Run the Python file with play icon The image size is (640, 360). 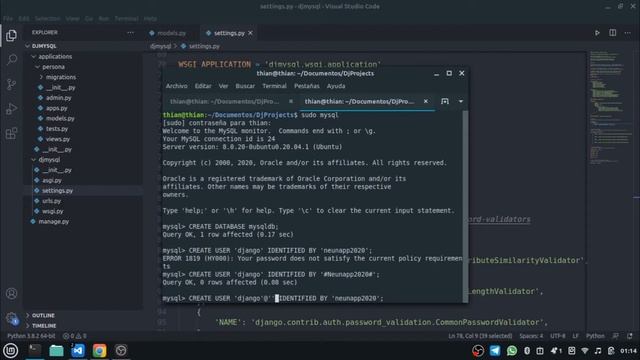click(597, 33)
